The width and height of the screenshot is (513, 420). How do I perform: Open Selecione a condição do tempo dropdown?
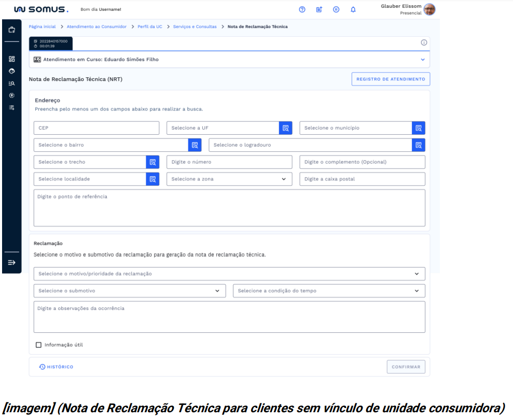click(x=329, y=291)
